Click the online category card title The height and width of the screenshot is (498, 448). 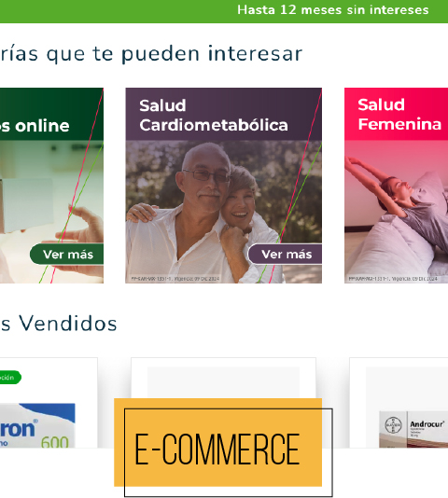click(35, 126)
